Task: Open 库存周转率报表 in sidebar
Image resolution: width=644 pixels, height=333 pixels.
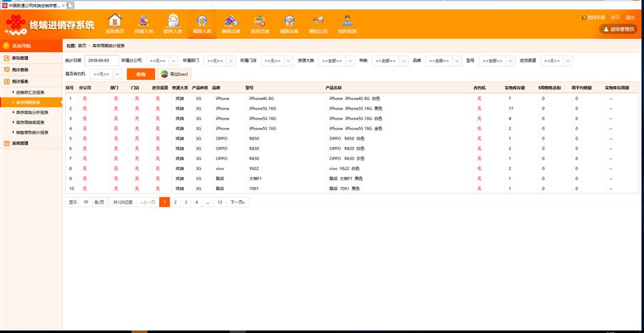Action: pos(30,123)
